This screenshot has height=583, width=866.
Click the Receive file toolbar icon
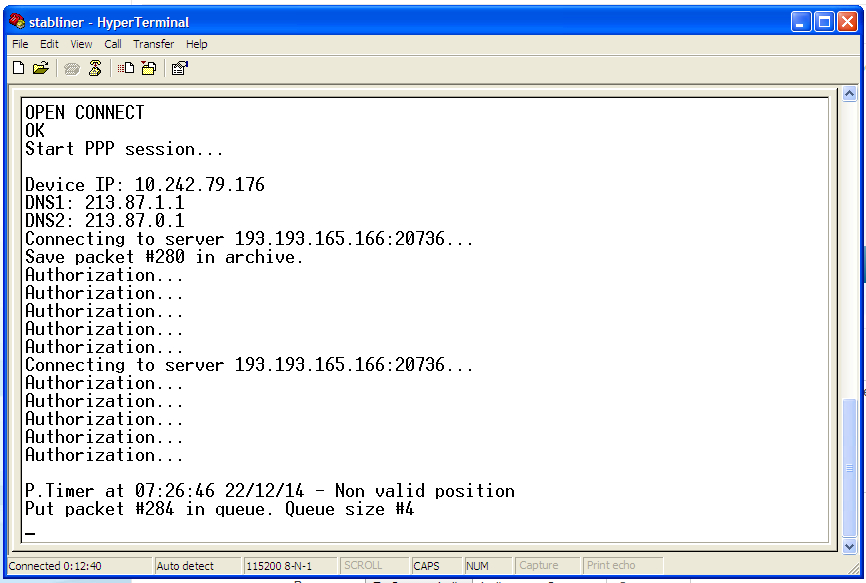click(x=148, y=68)
